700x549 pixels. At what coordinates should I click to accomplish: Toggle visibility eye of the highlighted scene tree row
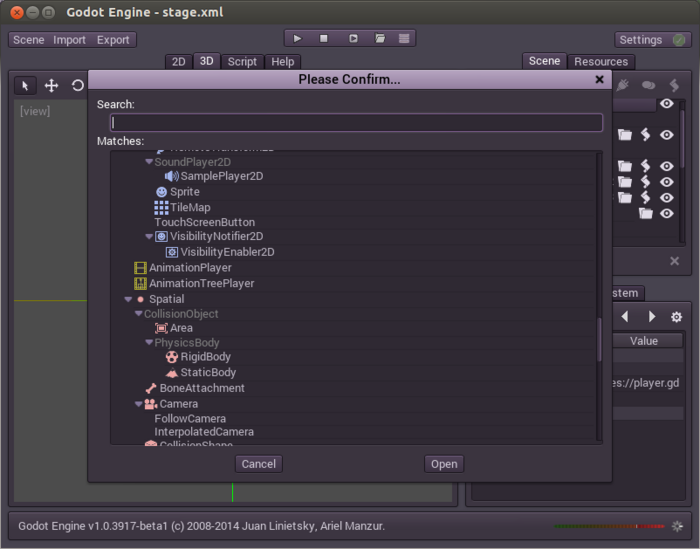[x=667, y=104]
